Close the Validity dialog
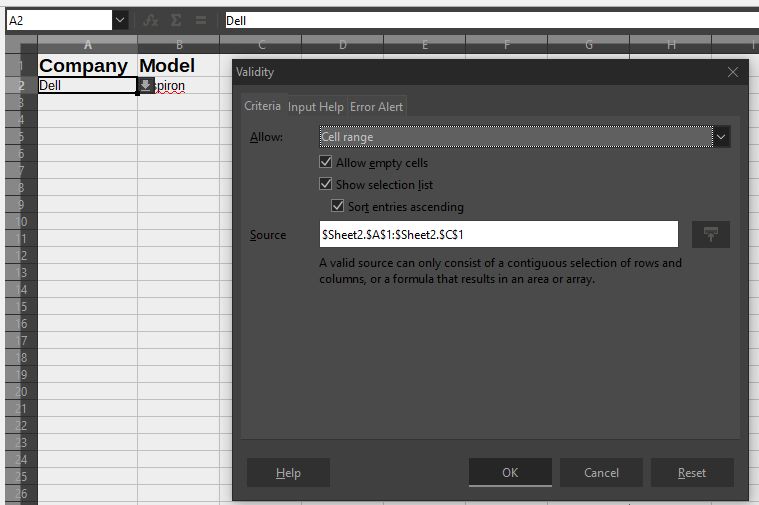The height and width of the screenshot is (505, 759). (x=733, y=72)
